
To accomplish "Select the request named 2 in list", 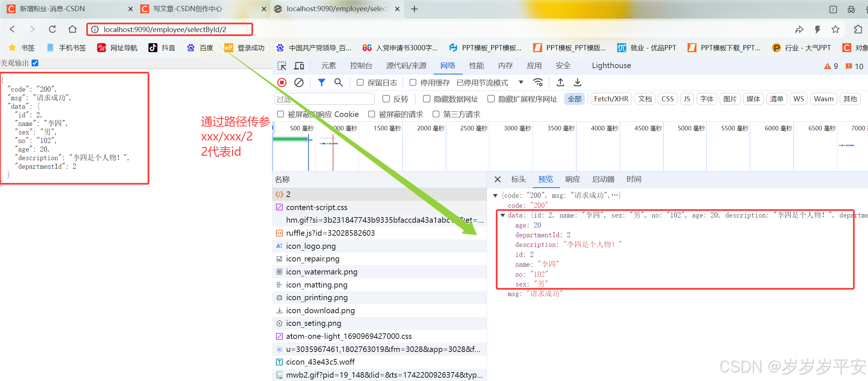I will pyautogui.click(x=288, y=194).
